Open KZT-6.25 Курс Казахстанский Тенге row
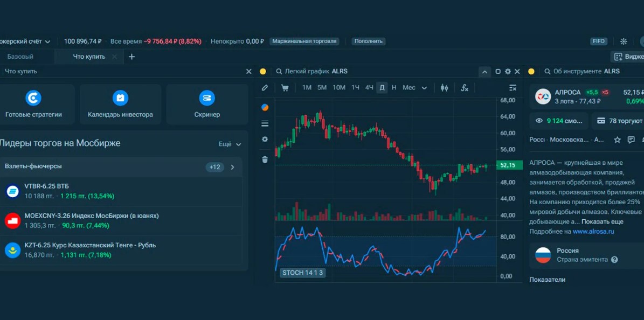The height and width of the screenshot is (320, 644). point(121,250)
